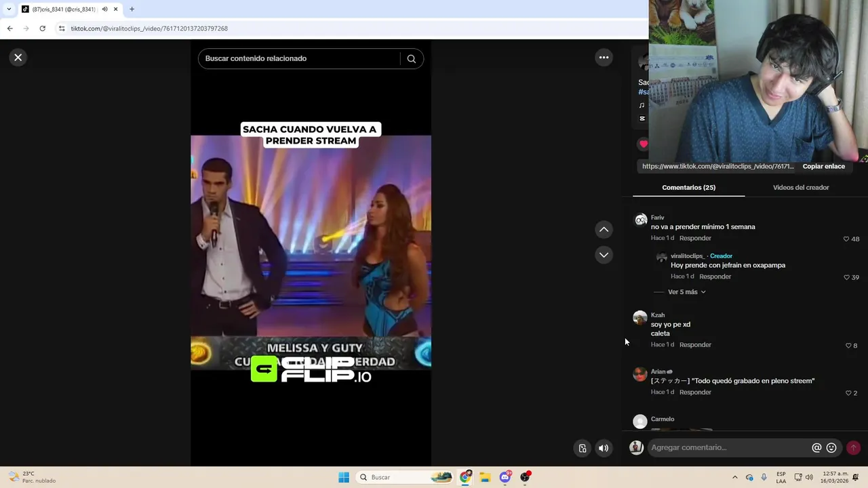868x488 pixels.
Task: Open Chrome from the taskbar
Action: click(x=465, y=477)
